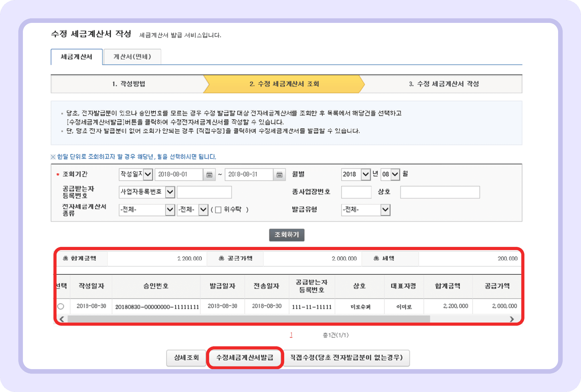This screenshot has height=392, width=581.
Task: Click page number 1 in pagination
Action: 291,335
